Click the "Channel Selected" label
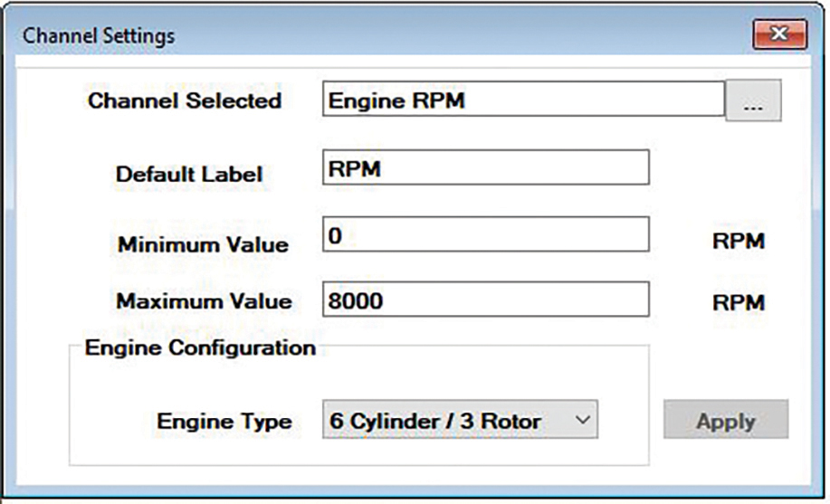This screenshot has width=830, height=504. 184,101
